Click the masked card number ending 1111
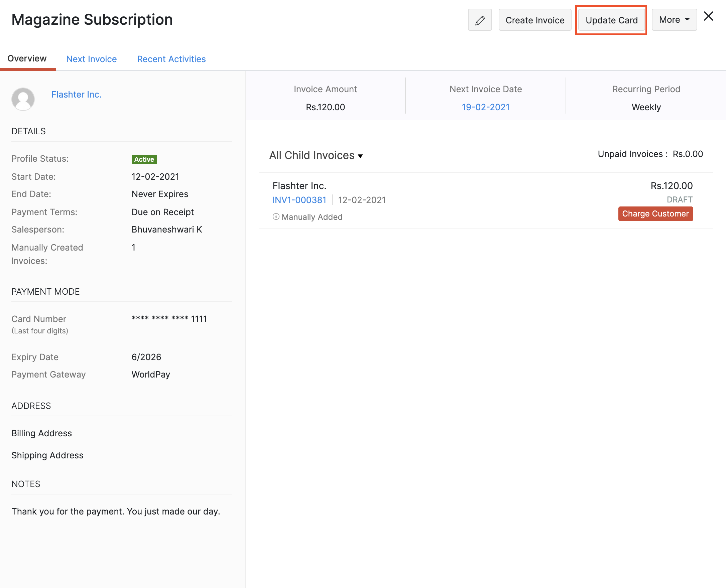Viewport: 726px width, 588px height. [x=169, y=319]
